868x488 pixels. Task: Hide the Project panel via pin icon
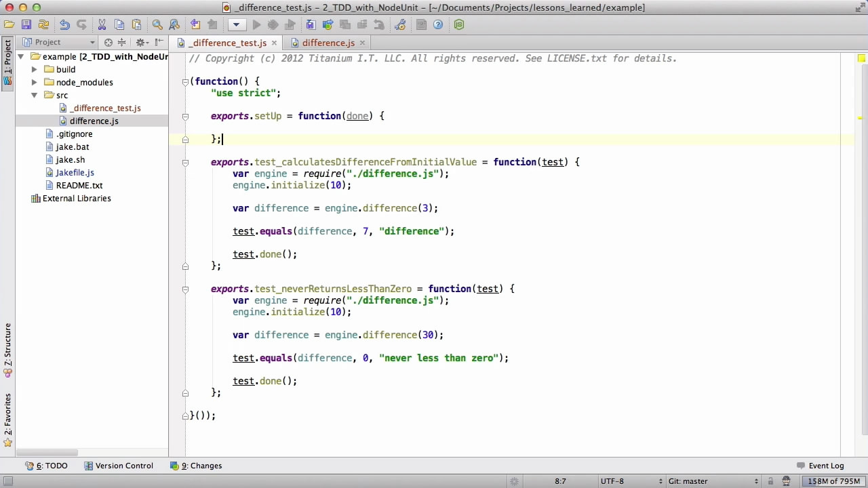click(159, 42)
